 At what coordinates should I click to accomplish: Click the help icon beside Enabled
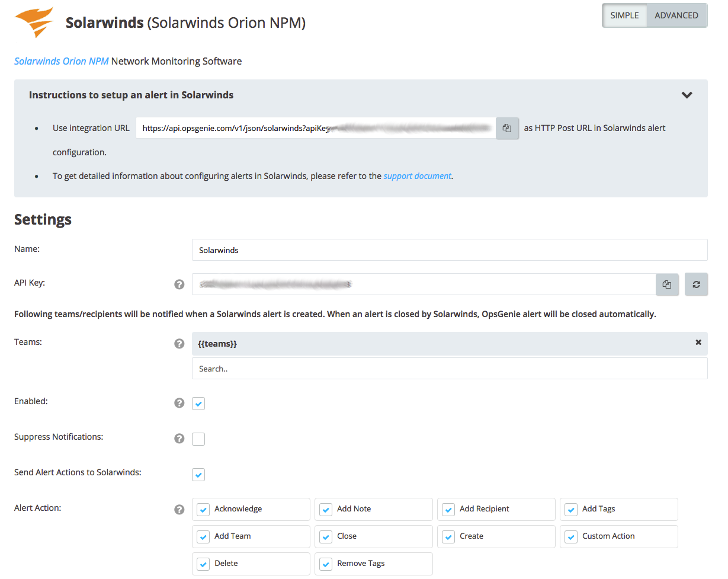tap(179, 403)
